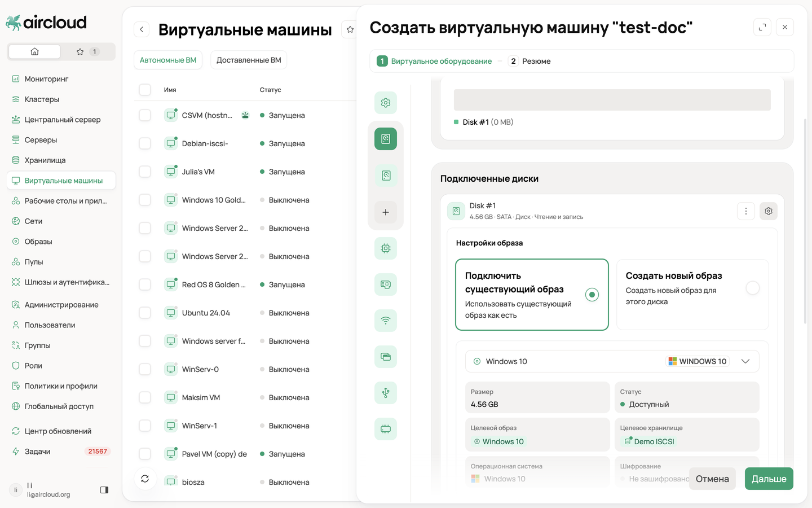This screenshot has height=508, width=812.
Task: Click the Дальше button
Action: [x=769, y=479]
